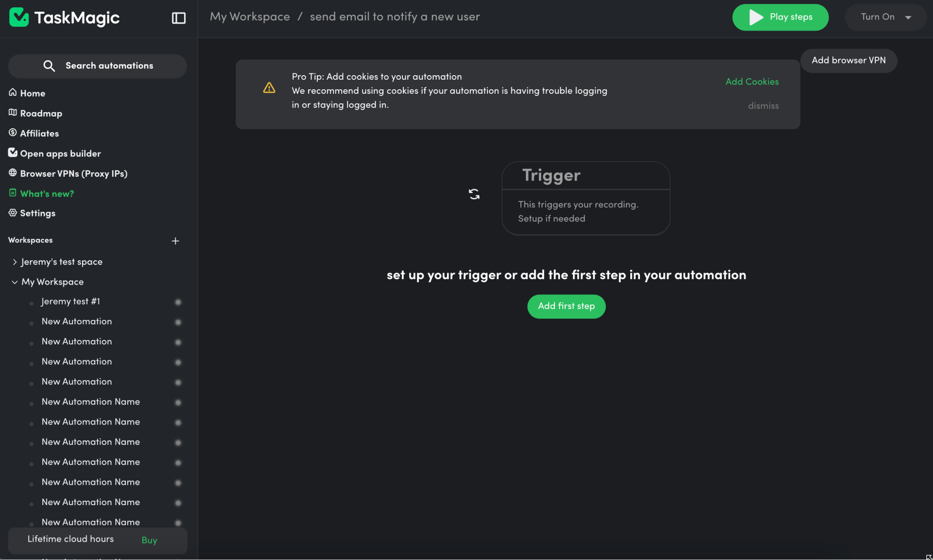Click the Add first step button
This screenshot has width=933, height=560.
pyautogui.click(x=567, y=306)
